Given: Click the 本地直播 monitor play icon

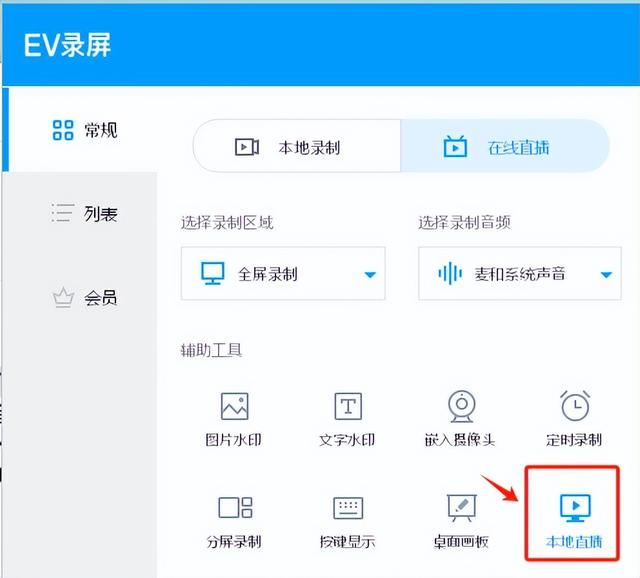Looking at the screenshot, I should [x=575, y=507].
